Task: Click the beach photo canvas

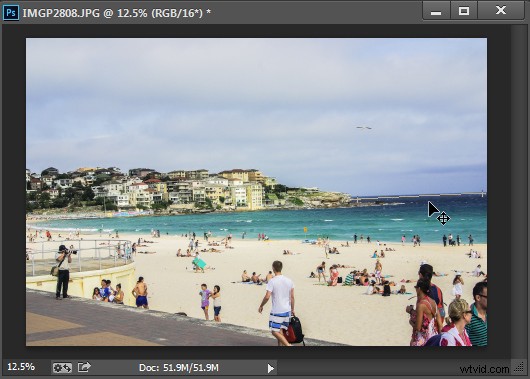Action: tap(257, 192)
